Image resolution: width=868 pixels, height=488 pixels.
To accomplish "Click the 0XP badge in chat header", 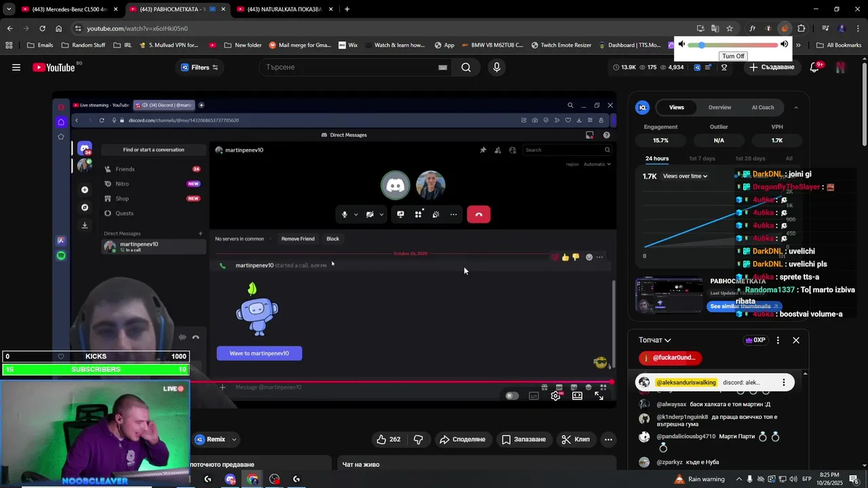I will point(755,340).
